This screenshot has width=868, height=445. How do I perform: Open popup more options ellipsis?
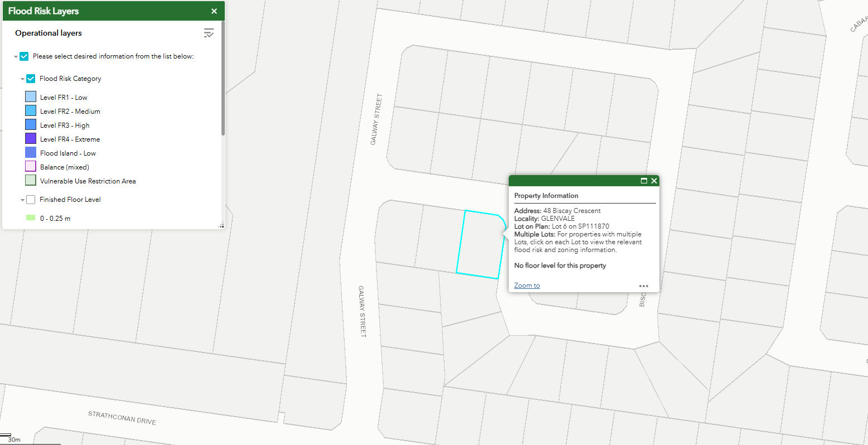pyautogui.click(x=644, y=286)
